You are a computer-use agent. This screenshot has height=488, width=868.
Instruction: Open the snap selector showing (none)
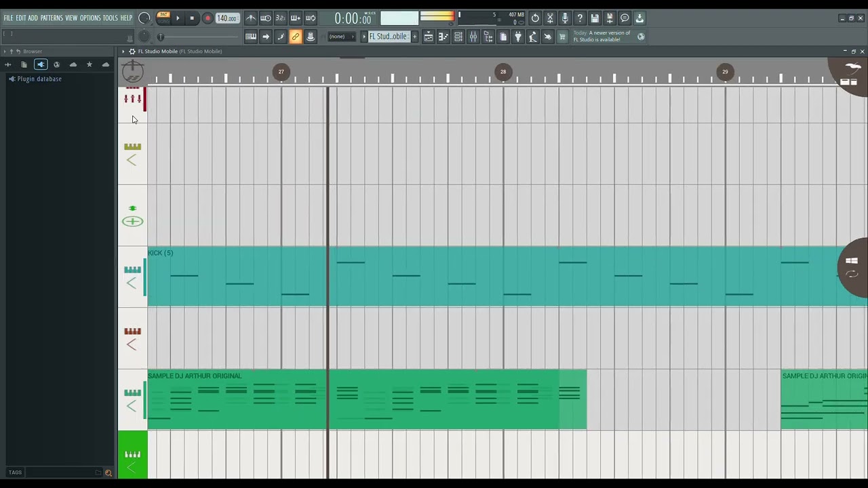point(341,37)
